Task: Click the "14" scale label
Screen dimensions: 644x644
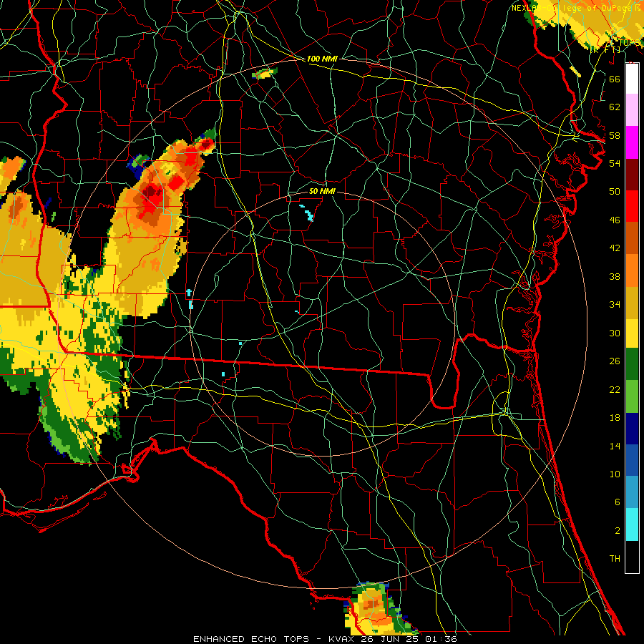Action: (x=615, y=446)
